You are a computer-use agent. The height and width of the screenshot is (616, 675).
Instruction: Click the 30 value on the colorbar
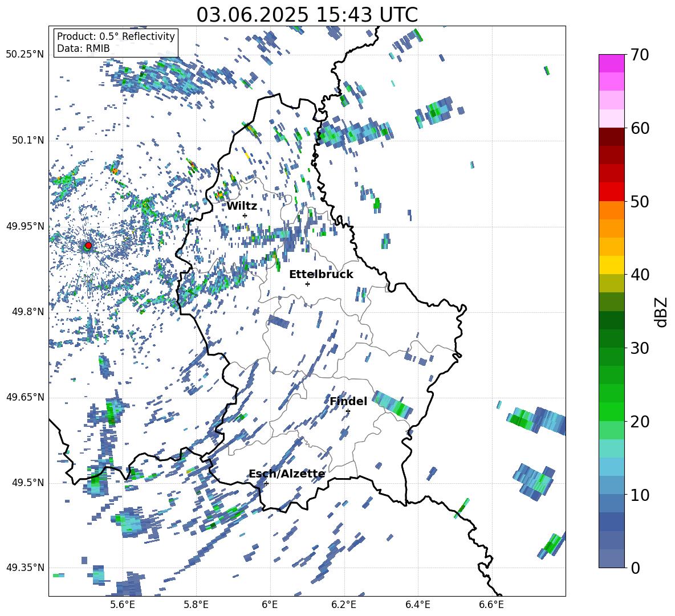click(x=640, y=348)
